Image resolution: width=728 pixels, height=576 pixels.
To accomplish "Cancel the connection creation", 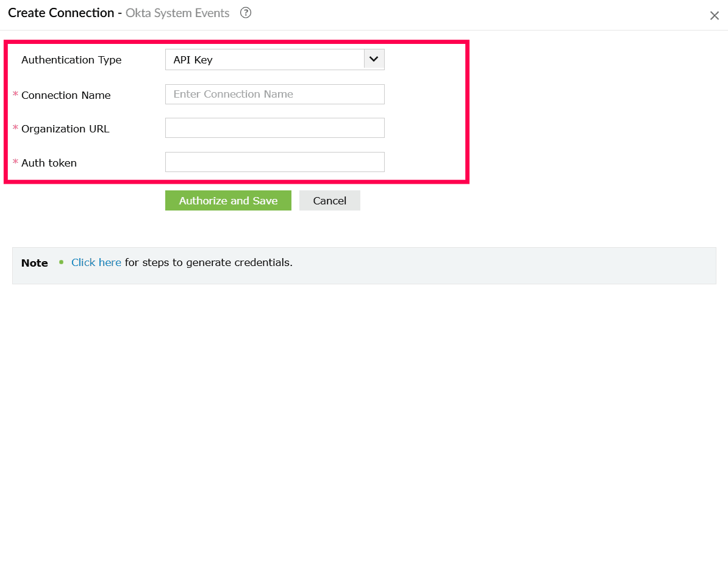I will coord(330,201).
